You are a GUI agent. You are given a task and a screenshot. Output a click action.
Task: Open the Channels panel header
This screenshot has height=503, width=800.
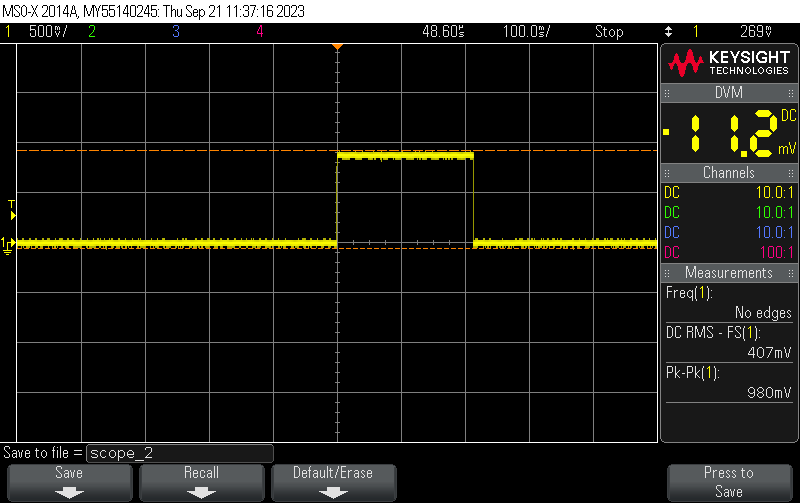pyautogui.click(x=729, y=173)
